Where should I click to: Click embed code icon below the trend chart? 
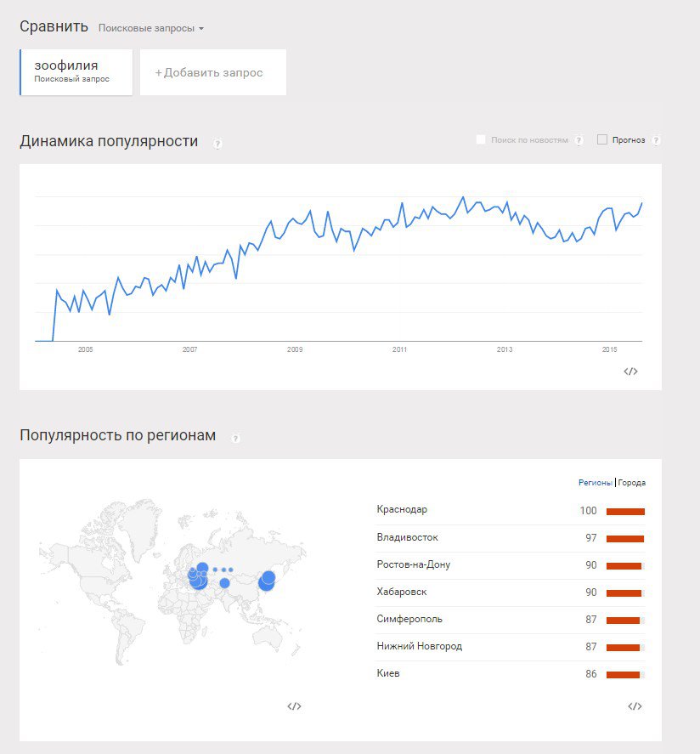tap(630, 371)
